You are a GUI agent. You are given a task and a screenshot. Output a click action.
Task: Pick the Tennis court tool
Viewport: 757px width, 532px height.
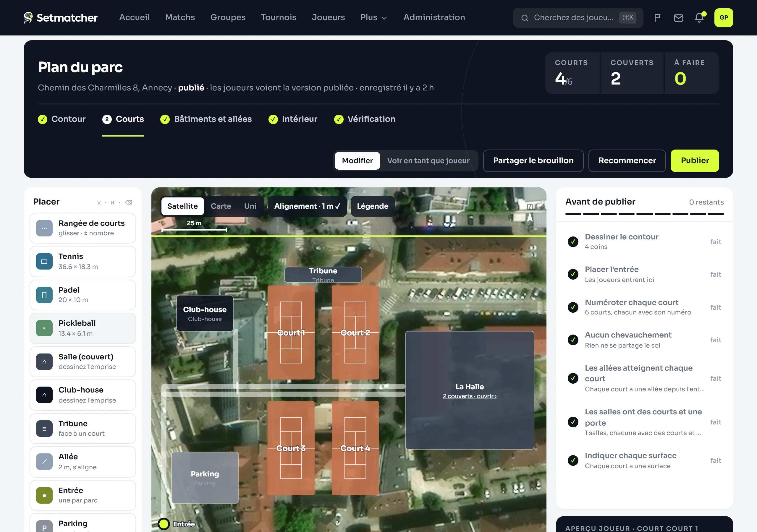click(83, 261)
